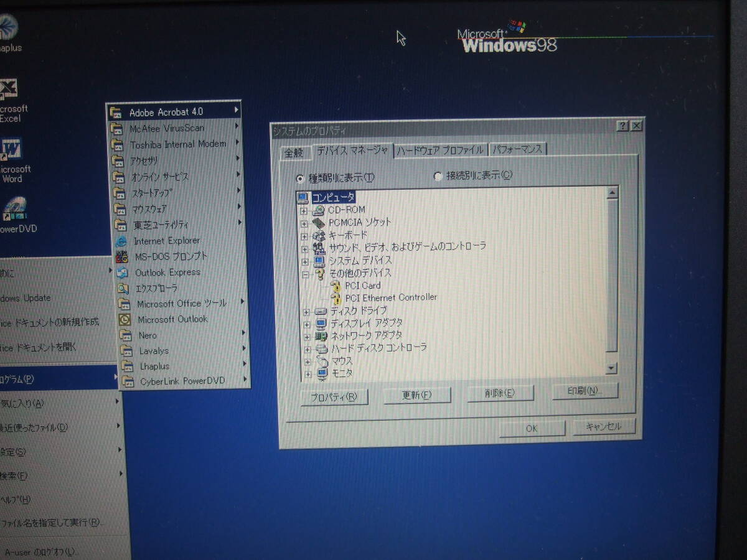Screen dimensions: 747x560
Task: Expand the ネットワーク アダプタ node
Action: (306, 337)
